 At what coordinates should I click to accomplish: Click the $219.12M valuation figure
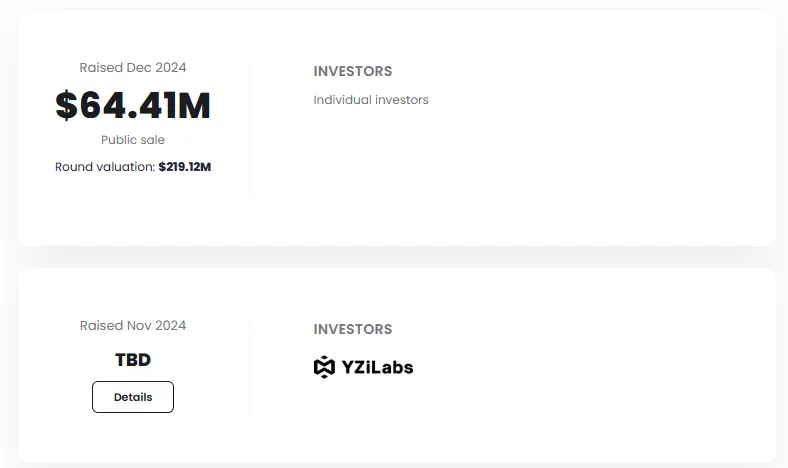point(185,167)
